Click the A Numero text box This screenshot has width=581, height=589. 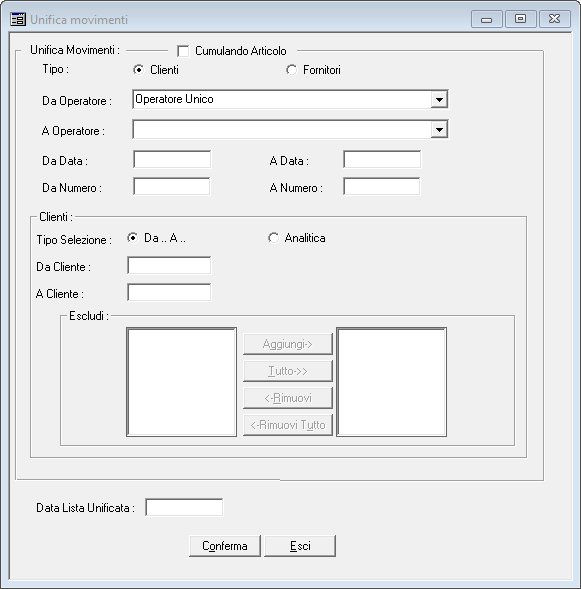click(382, 186)
